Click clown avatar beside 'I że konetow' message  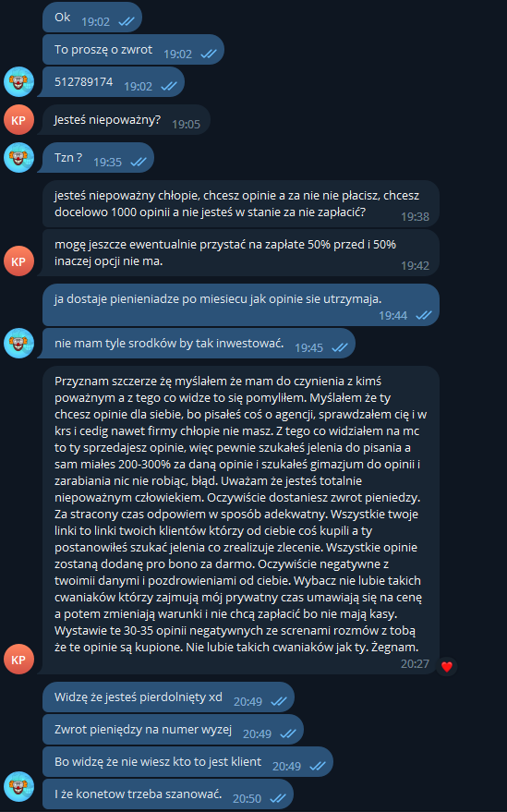click(18, 787)
